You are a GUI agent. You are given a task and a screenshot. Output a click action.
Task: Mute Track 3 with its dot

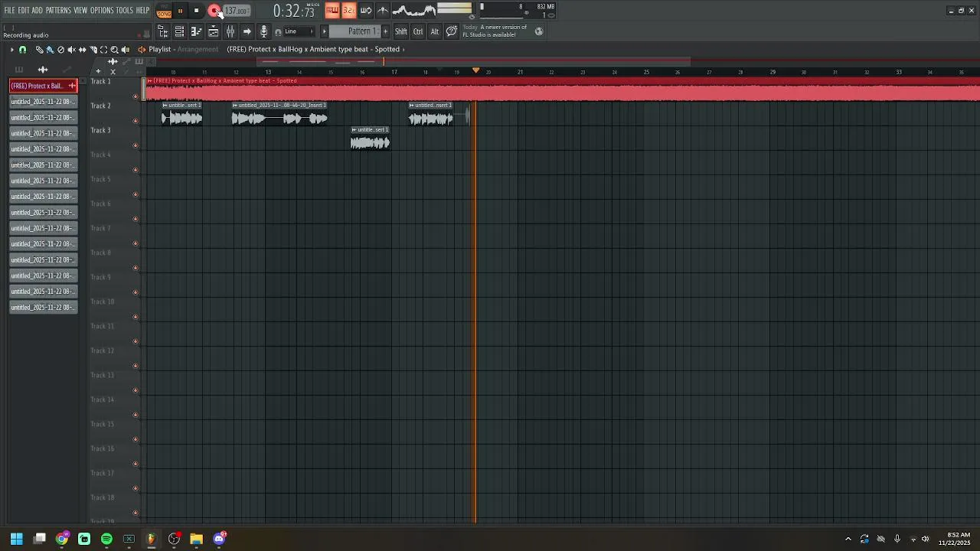point(136,145)
